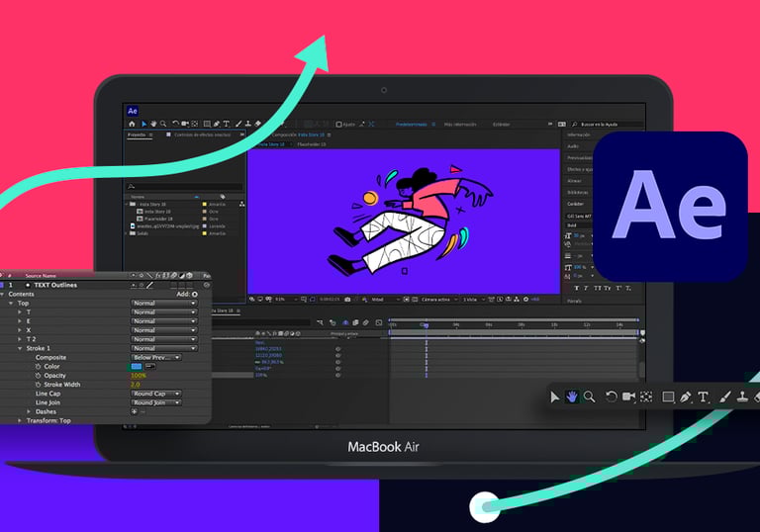Select the Estándar workspace

(501, 125)
